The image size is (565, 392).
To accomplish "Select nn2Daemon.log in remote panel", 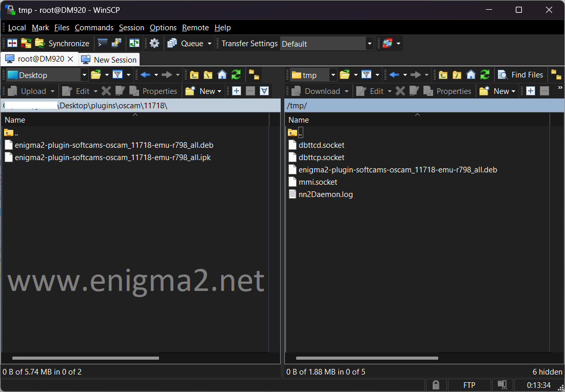I will click(x=321, y=194).
